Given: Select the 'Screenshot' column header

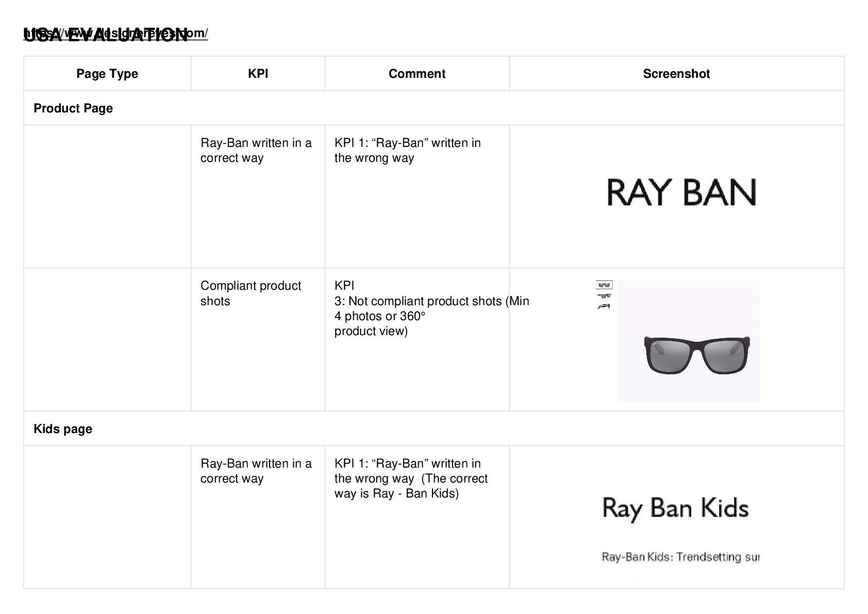Looking at the screenshot, I should click(x=676, y=74).
